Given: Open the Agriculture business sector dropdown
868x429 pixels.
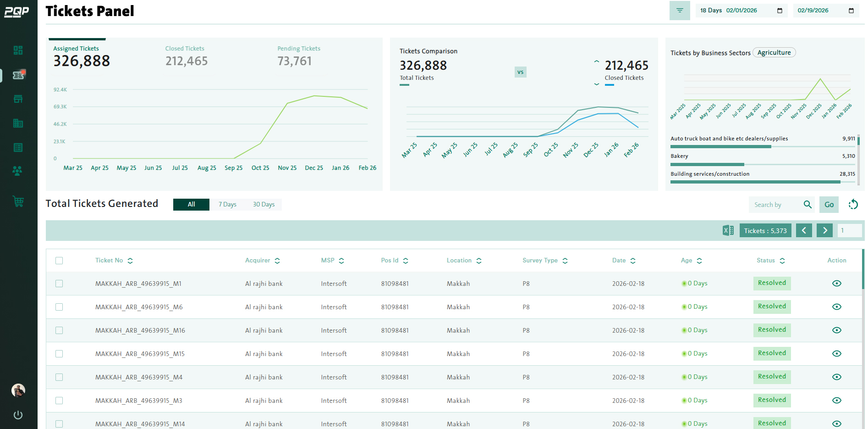Looking at the screenshot, I should coord(774,52).
